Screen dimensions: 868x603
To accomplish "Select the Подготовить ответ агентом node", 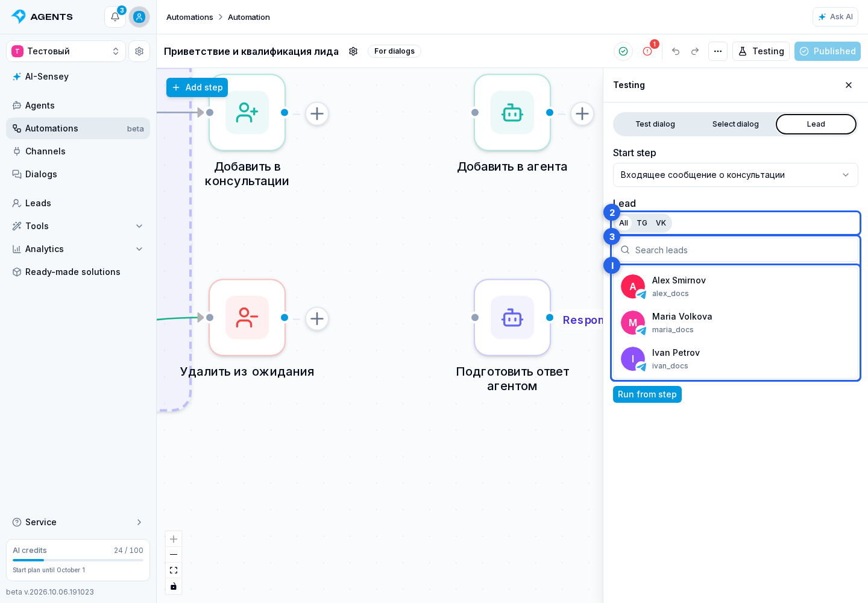I will pos(512,318).
